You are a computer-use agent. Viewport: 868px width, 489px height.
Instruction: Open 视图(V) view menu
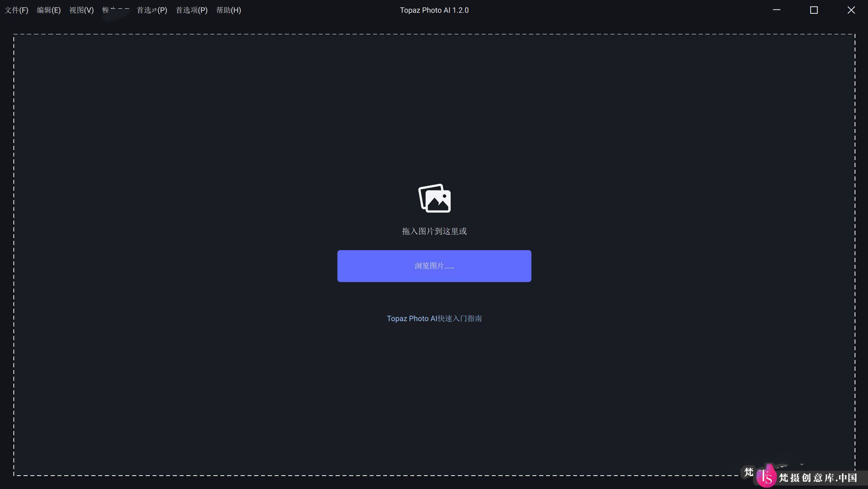click(81, 10)
